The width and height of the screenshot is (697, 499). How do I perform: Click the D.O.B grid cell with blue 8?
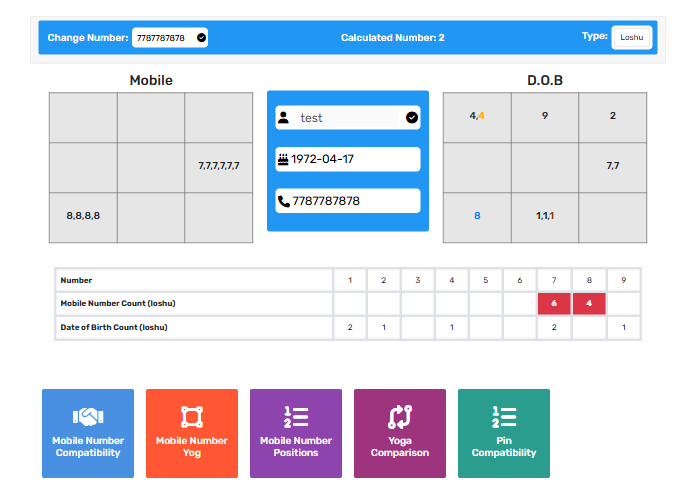[x=477, y=216]
